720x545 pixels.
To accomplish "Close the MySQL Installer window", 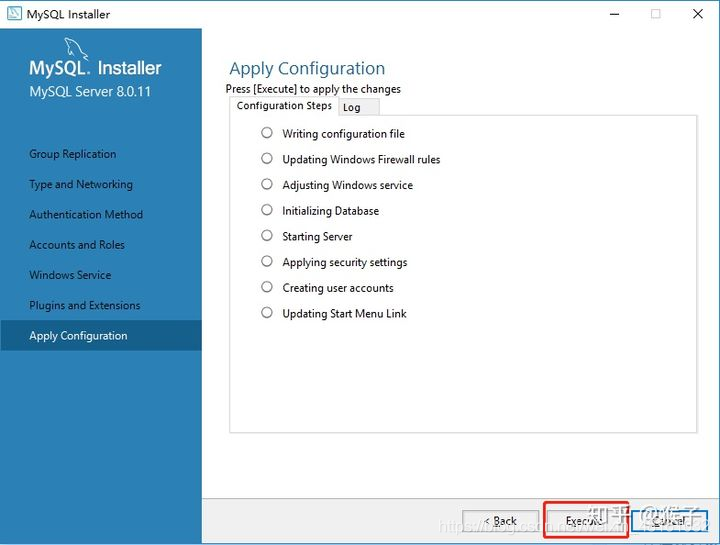I will point(698,14).
